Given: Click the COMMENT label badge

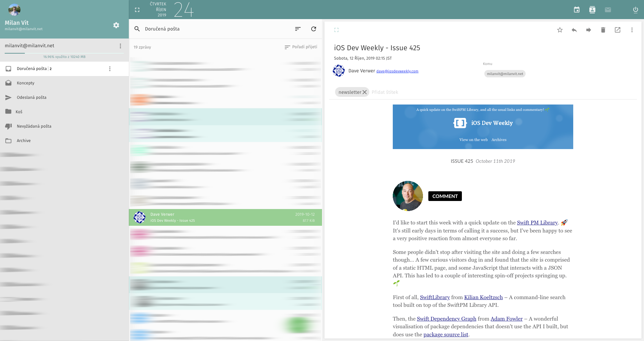Looking at the screenshot, I should 445,196.
